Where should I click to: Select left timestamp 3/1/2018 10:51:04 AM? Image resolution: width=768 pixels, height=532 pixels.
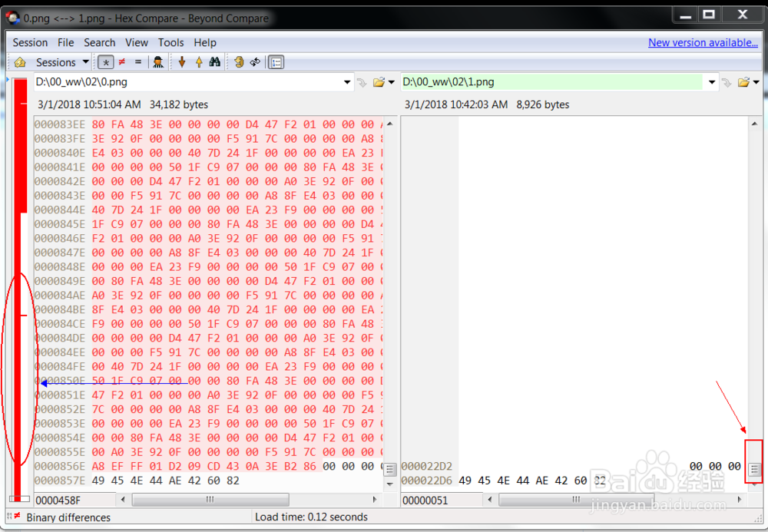point(89,104)
